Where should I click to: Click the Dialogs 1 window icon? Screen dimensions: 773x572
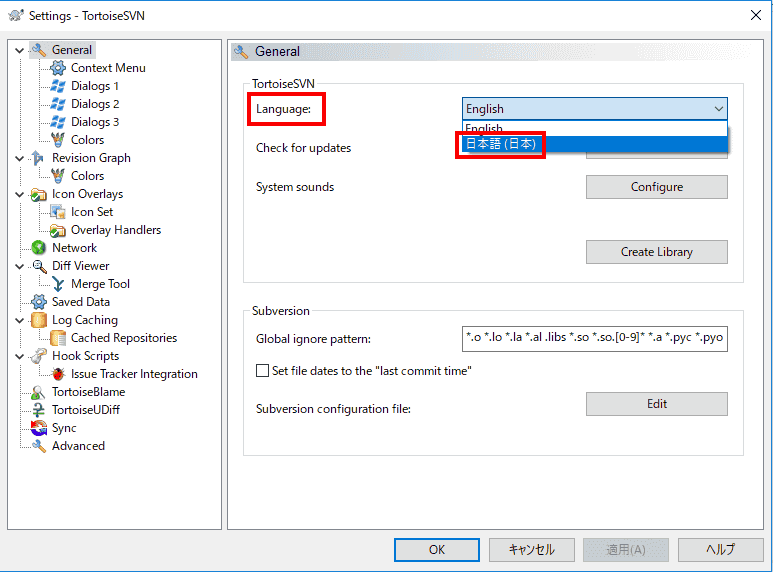pyautogui.click(x=58, y=86)
